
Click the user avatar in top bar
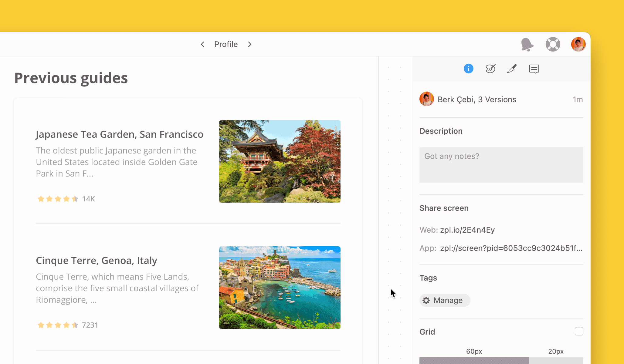[x=578, y=44]
